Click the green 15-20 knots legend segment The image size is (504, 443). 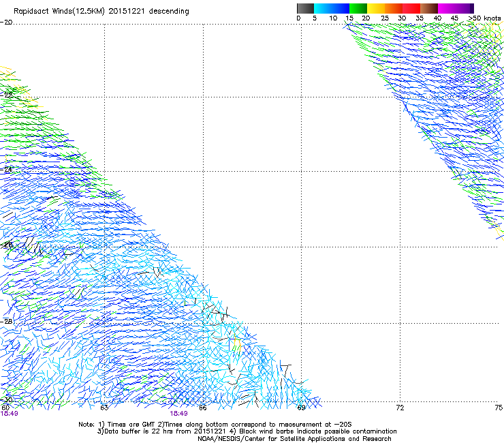(x=358, y=8)
